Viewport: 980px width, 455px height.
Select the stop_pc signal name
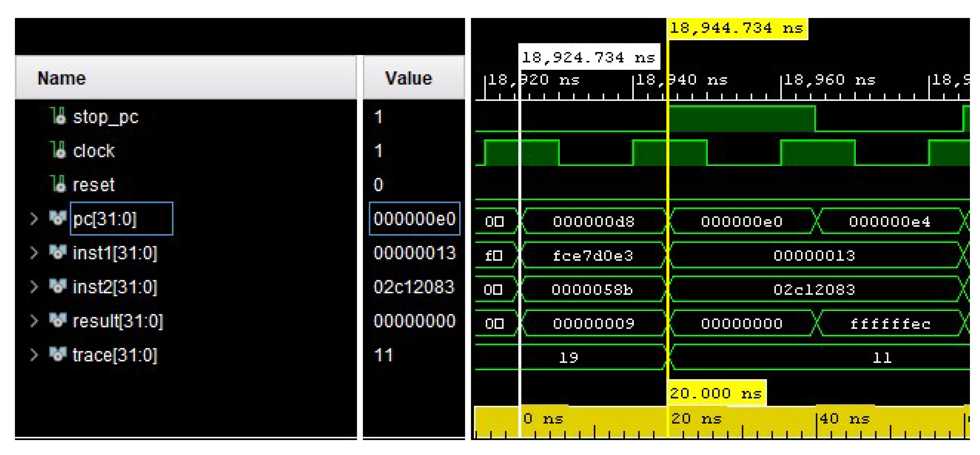coord(106,117)
